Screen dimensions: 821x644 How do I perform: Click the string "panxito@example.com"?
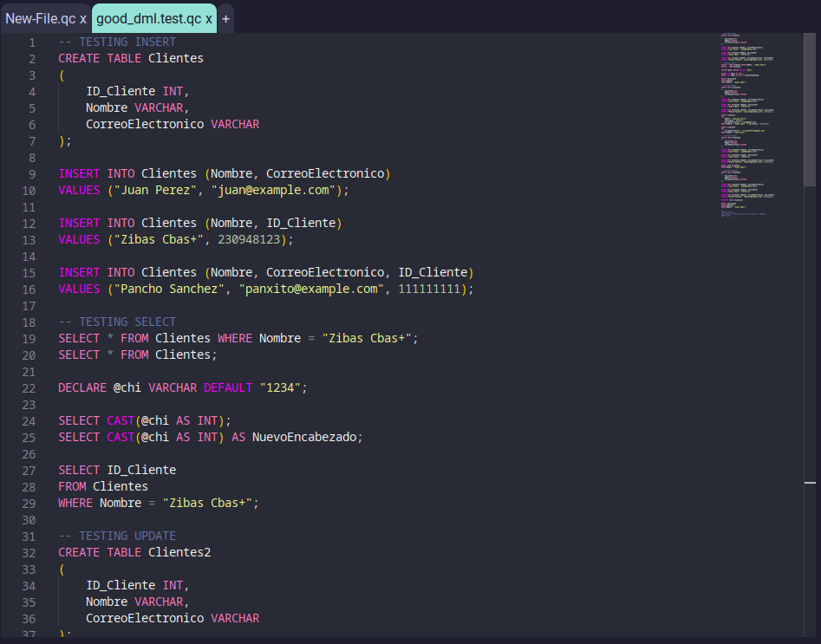(x=311, y=289)
